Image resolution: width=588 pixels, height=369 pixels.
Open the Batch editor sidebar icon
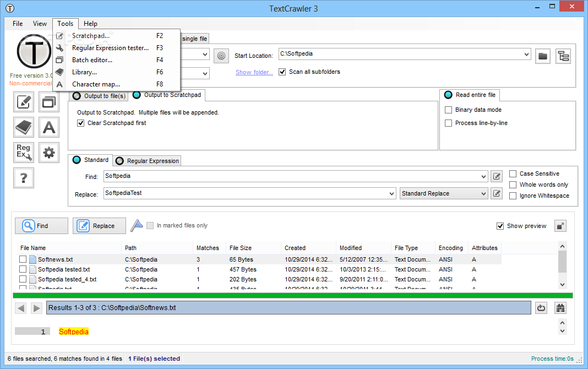(49, 102)
